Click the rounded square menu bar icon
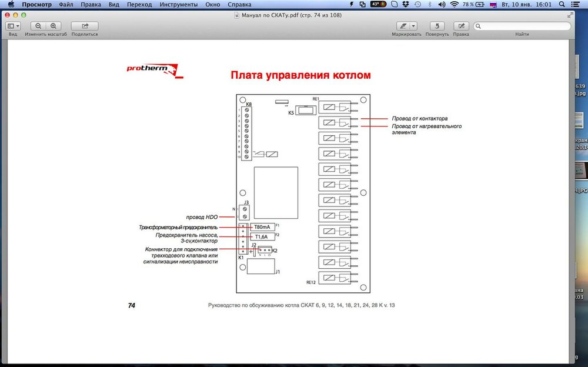Viewport: 588px width, 367px height. tap(394, 5)
